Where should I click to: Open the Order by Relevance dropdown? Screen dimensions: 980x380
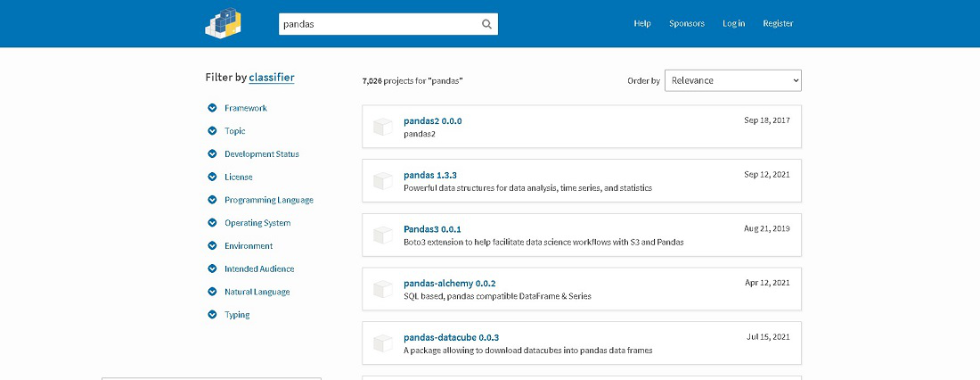[x=732, y=80]
